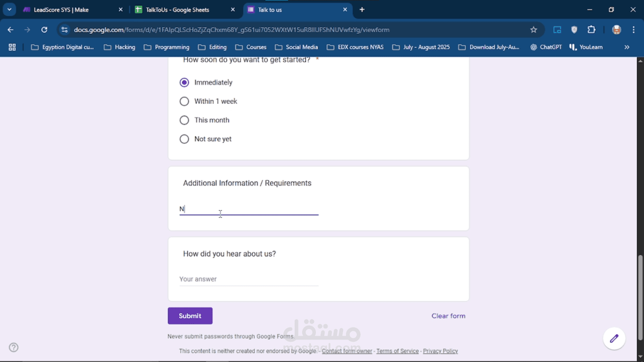The height and width of the screenshot is (362, 644).
Task: Click the blue screen capture extension icon
Action: point(557,30)
